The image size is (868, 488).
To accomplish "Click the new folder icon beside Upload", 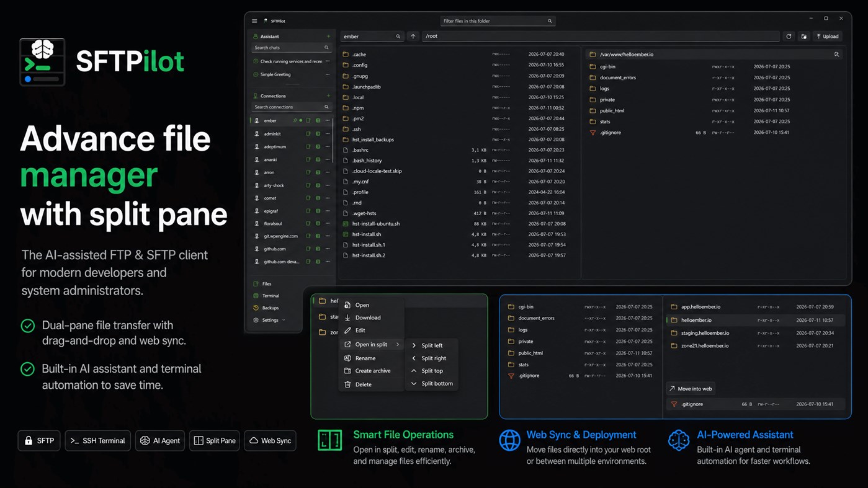I will tap(804, 37).
